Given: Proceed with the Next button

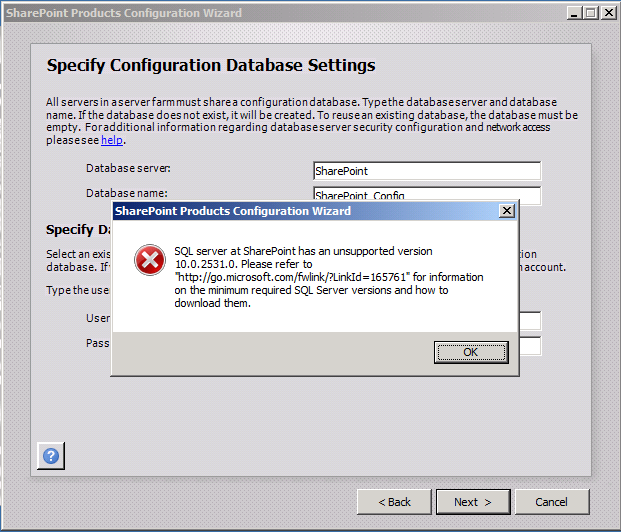Looking at the screenshot, I should (472, 502).
